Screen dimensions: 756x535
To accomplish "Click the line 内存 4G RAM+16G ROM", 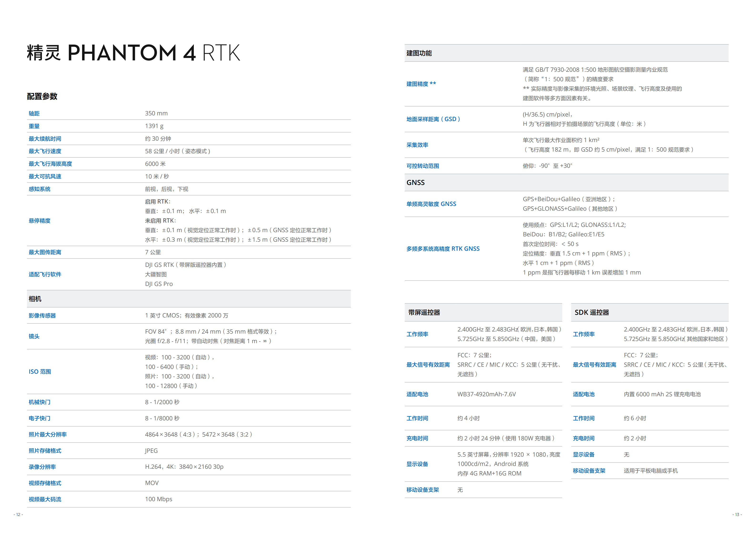I will pyautogui.click(x=489, y=474).
